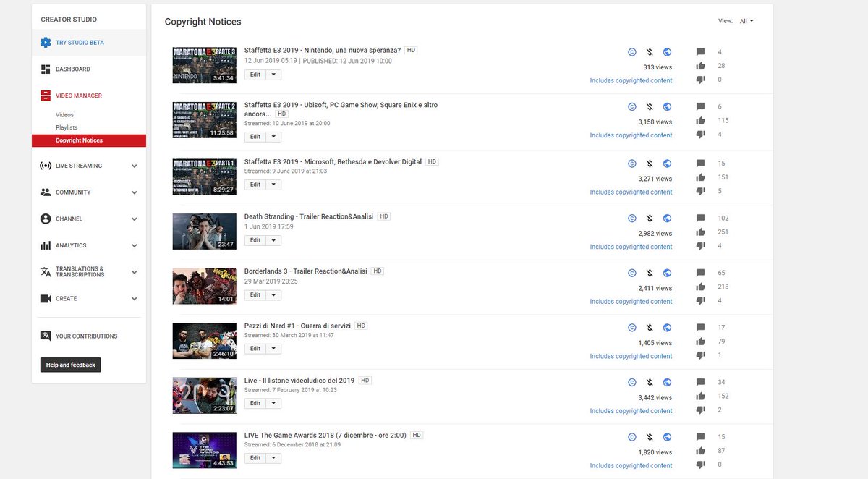Click public globe icon for Staffetta E3 Nintendo video
Image resolution: width=868 pixels, height=479 pixels.
[667, 51]
